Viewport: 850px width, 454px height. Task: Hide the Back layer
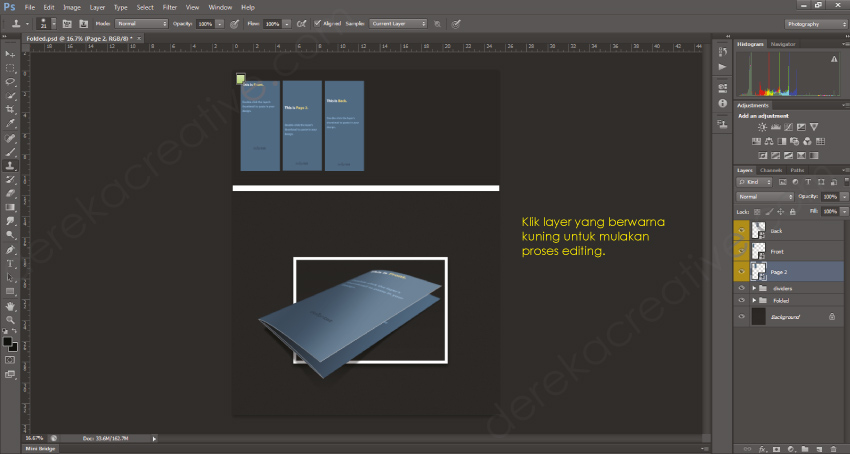point(741,230)
